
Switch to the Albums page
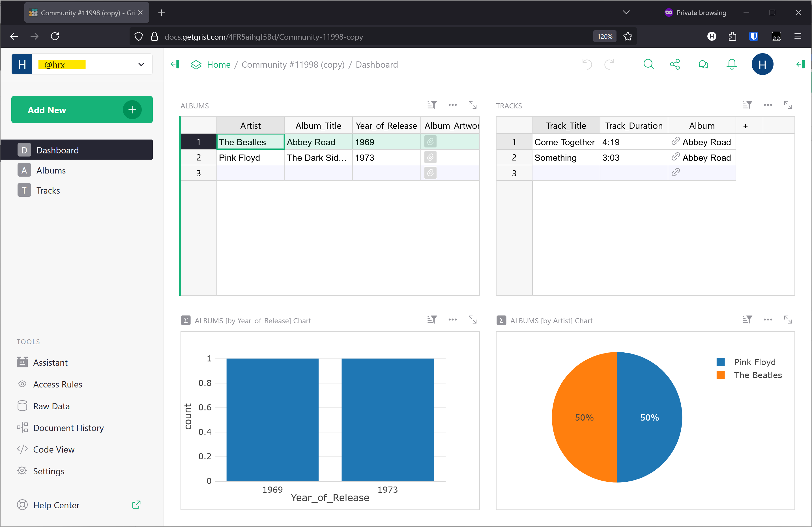51,170
